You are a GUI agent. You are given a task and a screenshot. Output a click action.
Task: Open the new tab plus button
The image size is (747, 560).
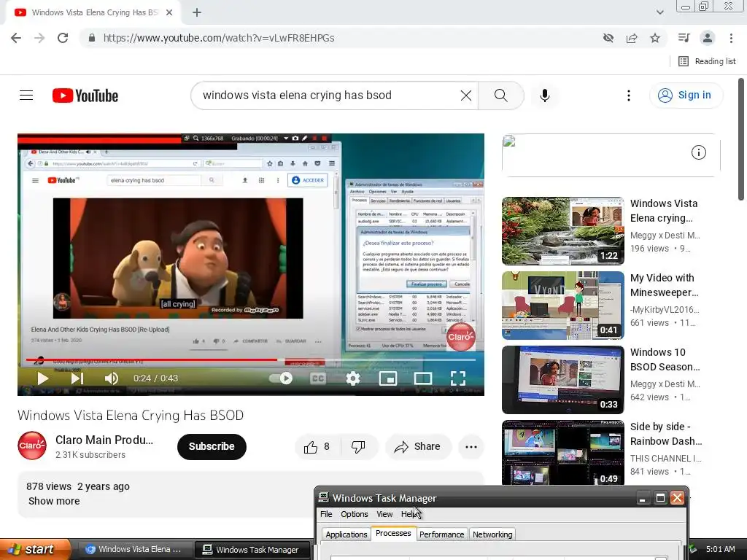197,13
